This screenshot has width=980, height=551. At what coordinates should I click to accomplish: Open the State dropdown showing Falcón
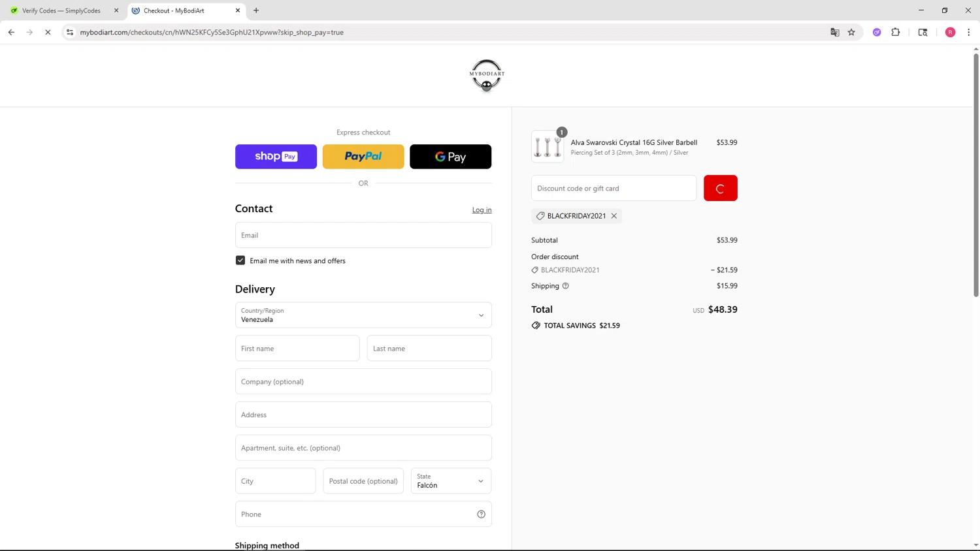451,481
